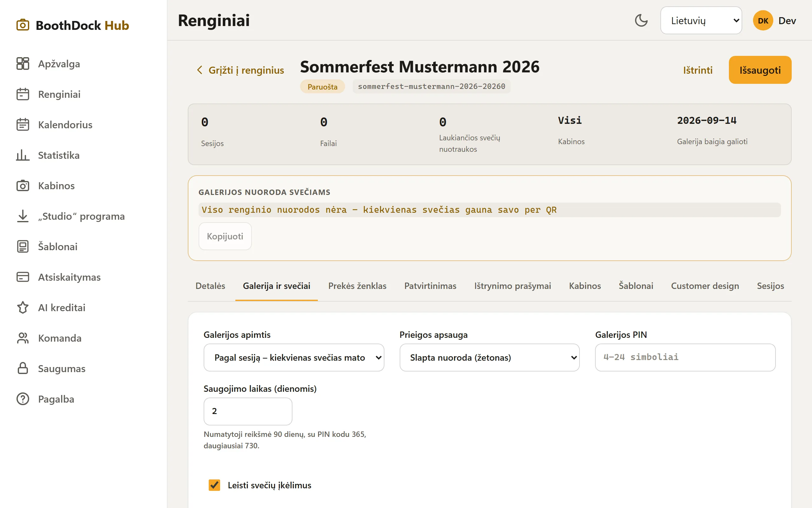Select the Customer design tab

(x=705, y=286)
